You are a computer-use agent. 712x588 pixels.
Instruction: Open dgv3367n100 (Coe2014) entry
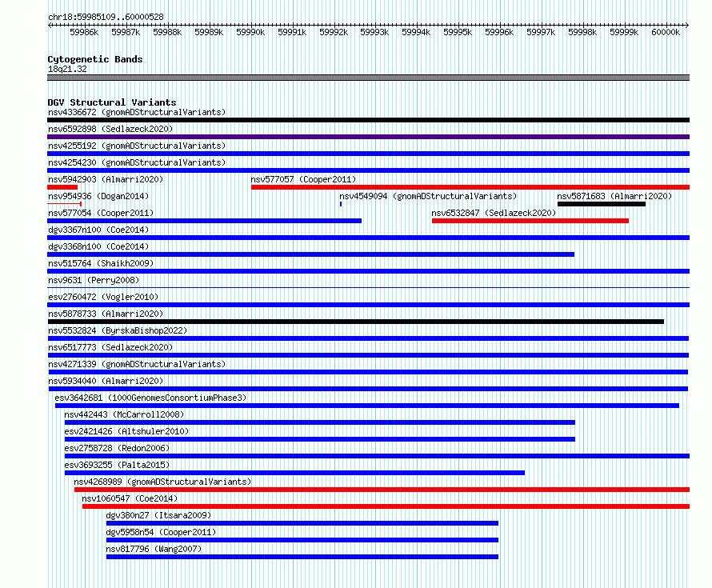98,230
